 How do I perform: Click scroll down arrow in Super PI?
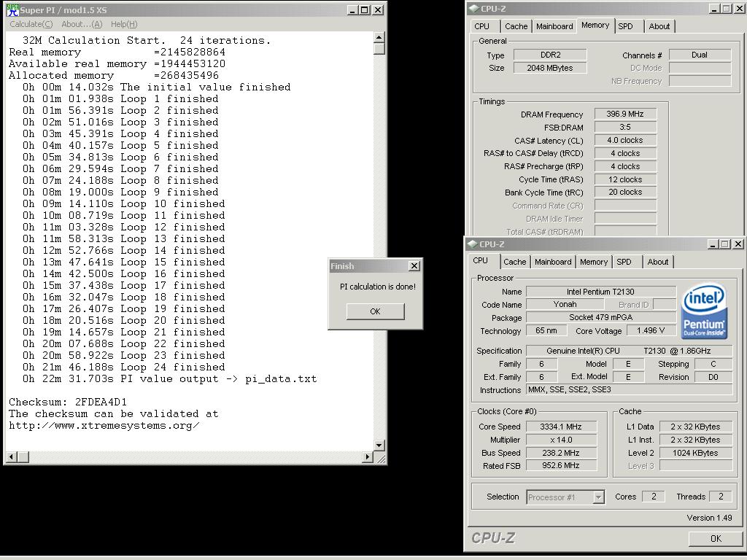click(379, 446)
